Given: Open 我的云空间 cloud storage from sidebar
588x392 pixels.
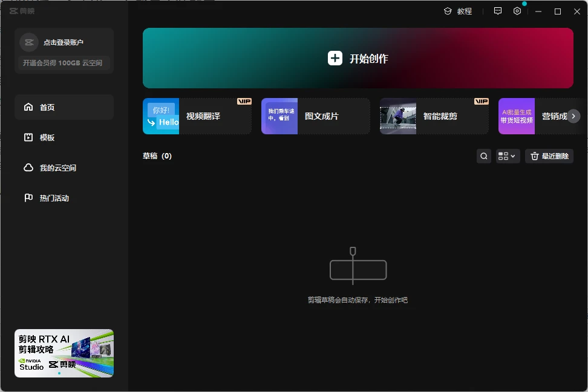Looking at the screenshot, I should click(64, 168).
